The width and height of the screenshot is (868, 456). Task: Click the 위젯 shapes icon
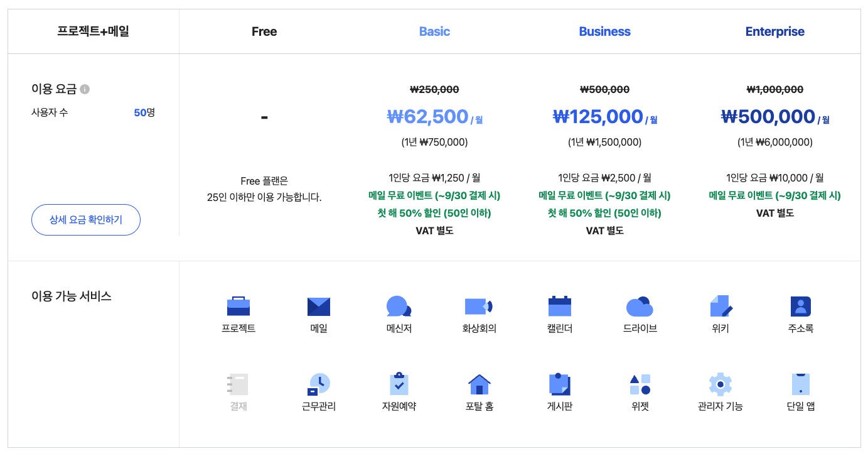(640, 384)
